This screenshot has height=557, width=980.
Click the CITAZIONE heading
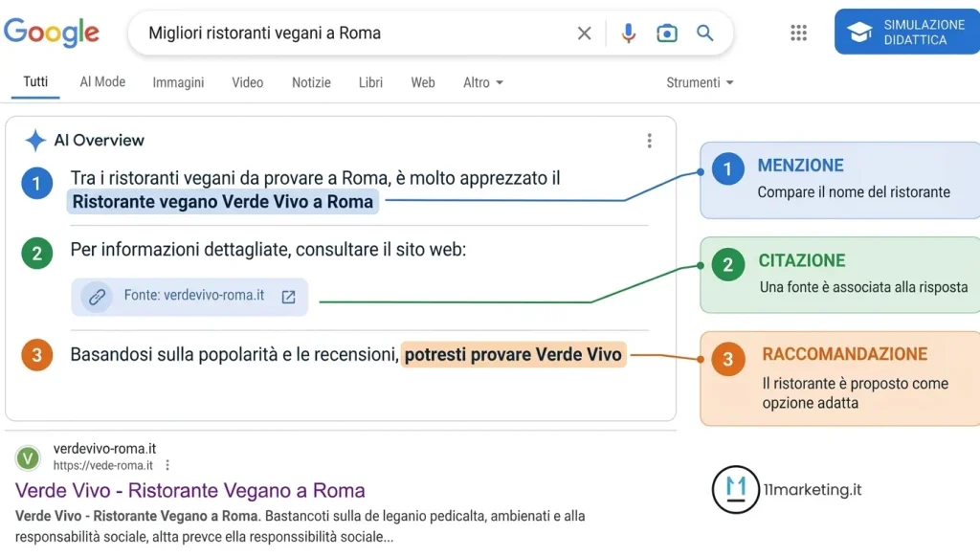[x=802, y=260]
